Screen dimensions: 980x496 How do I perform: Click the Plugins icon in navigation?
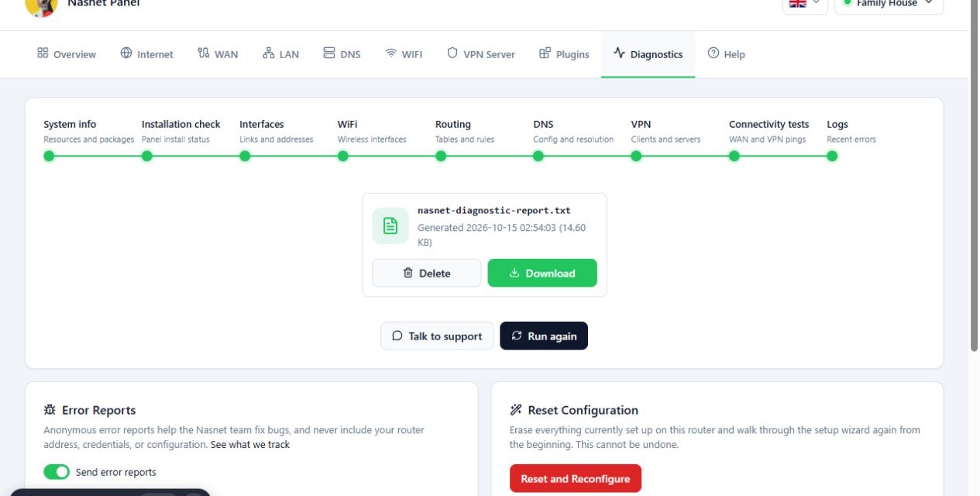pos(545,53)
